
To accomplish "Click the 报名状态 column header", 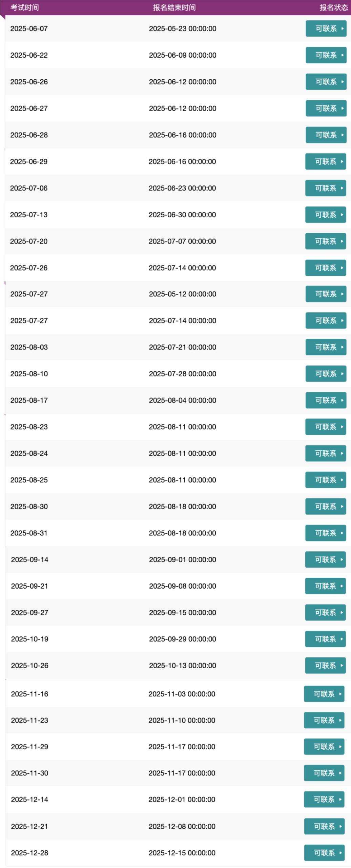I will pos(334,7).
